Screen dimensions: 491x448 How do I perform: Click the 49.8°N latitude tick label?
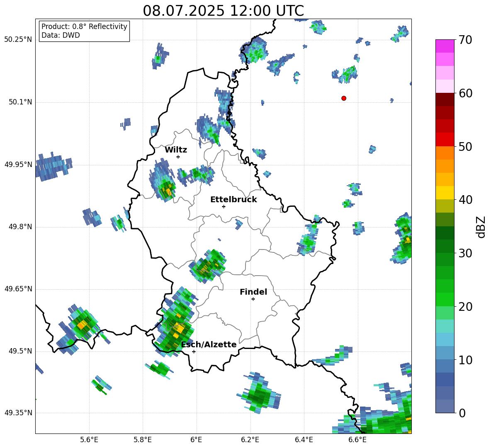(20, 227)
